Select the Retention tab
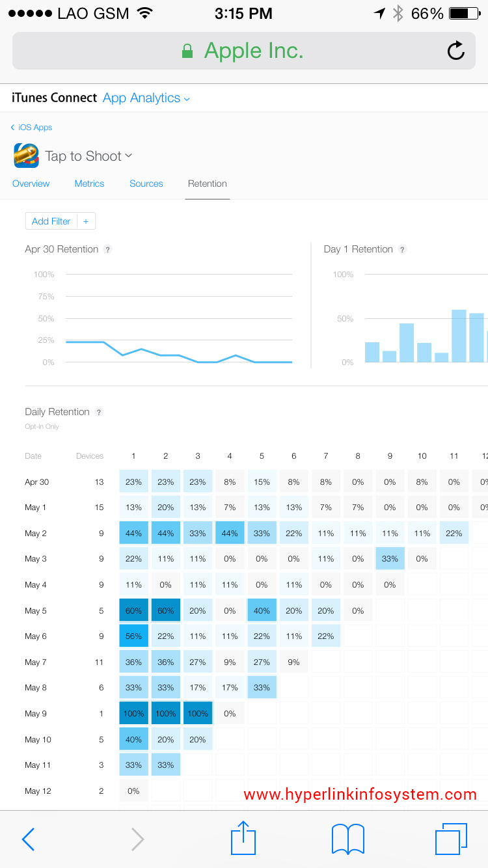 click(208, 183)
